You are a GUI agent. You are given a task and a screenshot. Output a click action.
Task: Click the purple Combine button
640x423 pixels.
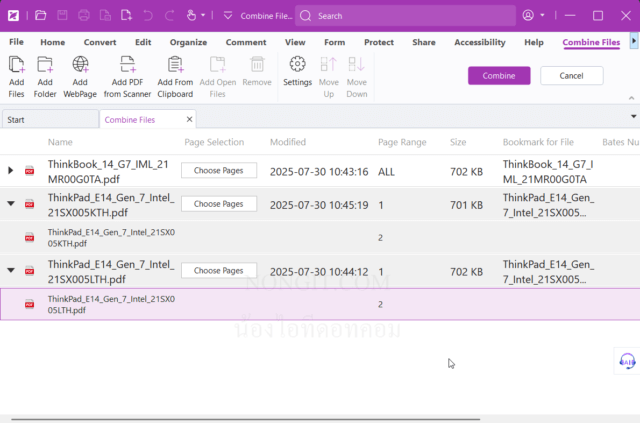pyautogui.click(x=499, y=76)
